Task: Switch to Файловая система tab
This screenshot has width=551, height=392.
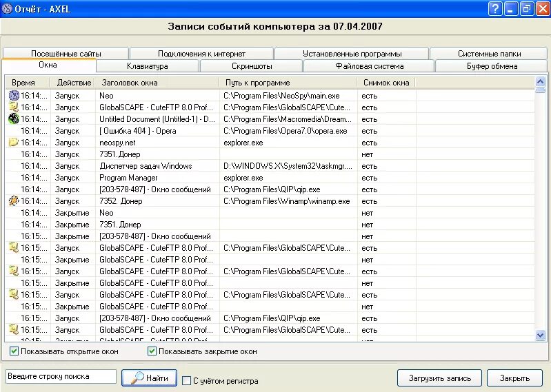Action: pos(369,66)
